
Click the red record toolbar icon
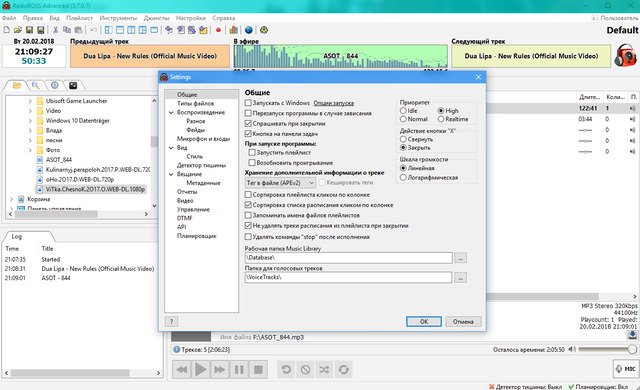218,30
